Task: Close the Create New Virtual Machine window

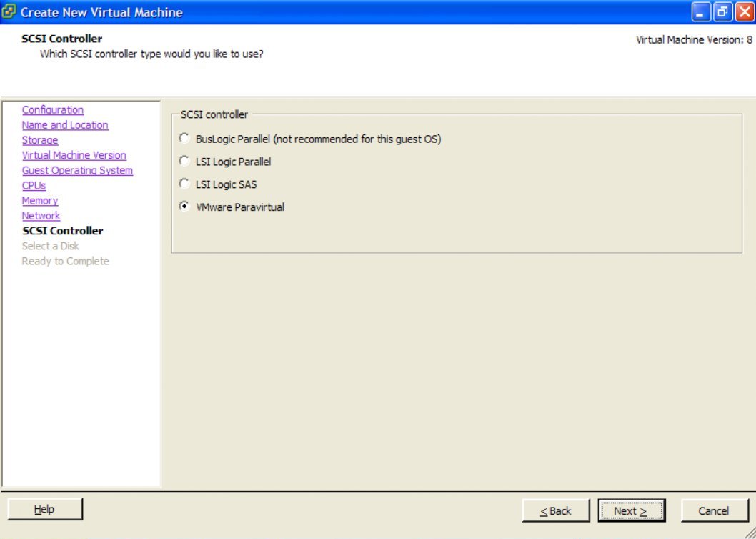Action: pos(744,12)
